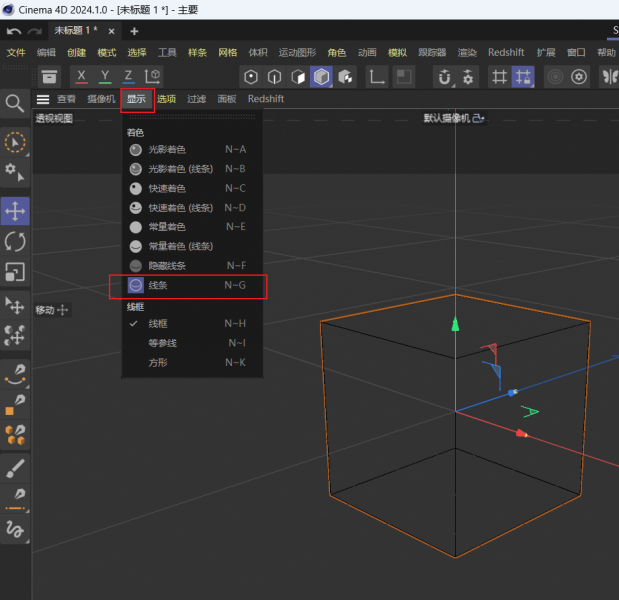Image resolution: width=619 pixels, height=600 pixels.
Task: Select the scale tool
Action: (x=15, y=272)
